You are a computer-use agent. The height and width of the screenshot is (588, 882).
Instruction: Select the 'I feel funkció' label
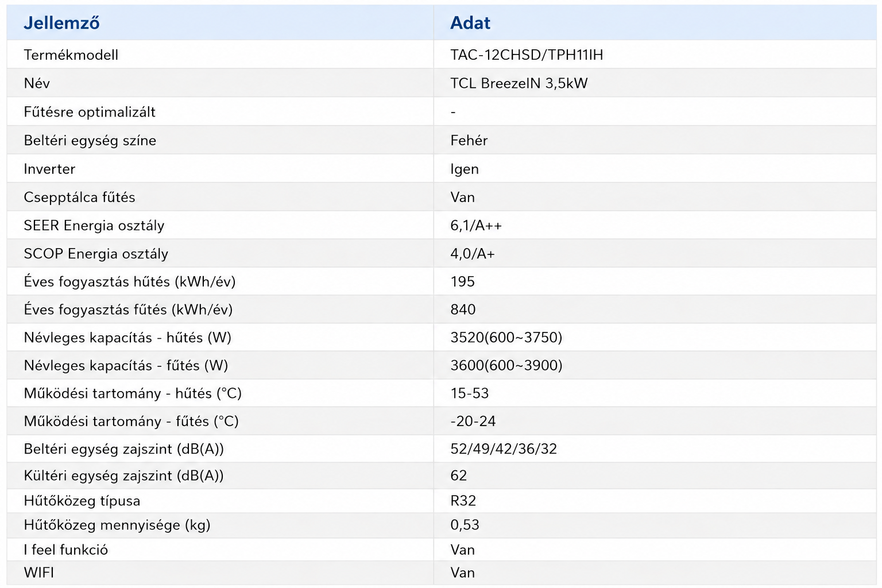point(66,550)
